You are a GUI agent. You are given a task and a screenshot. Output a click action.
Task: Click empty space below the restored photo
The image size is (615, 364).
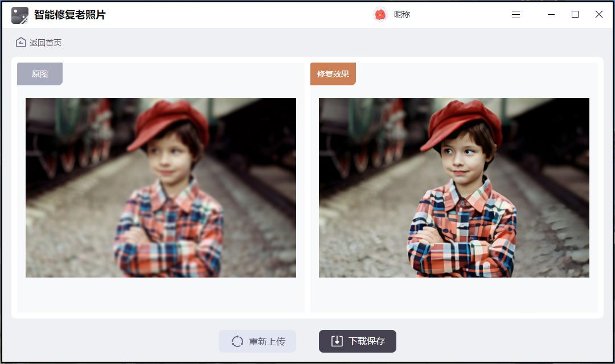tap(454, 295)
